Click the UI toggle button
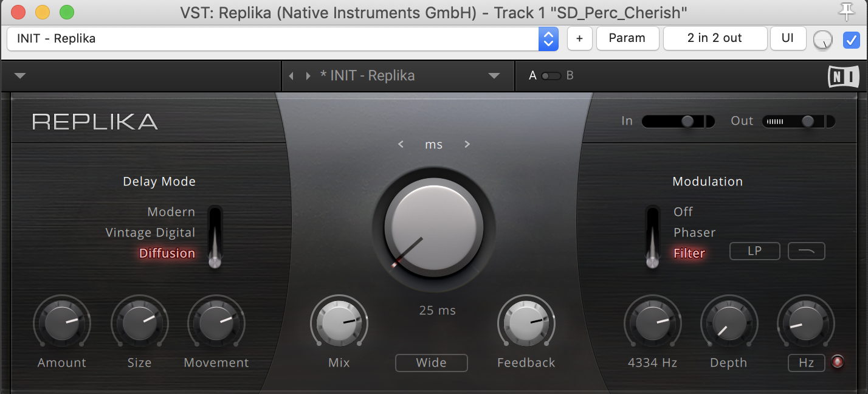Viewport: 868px width, 394px height. 788,38
